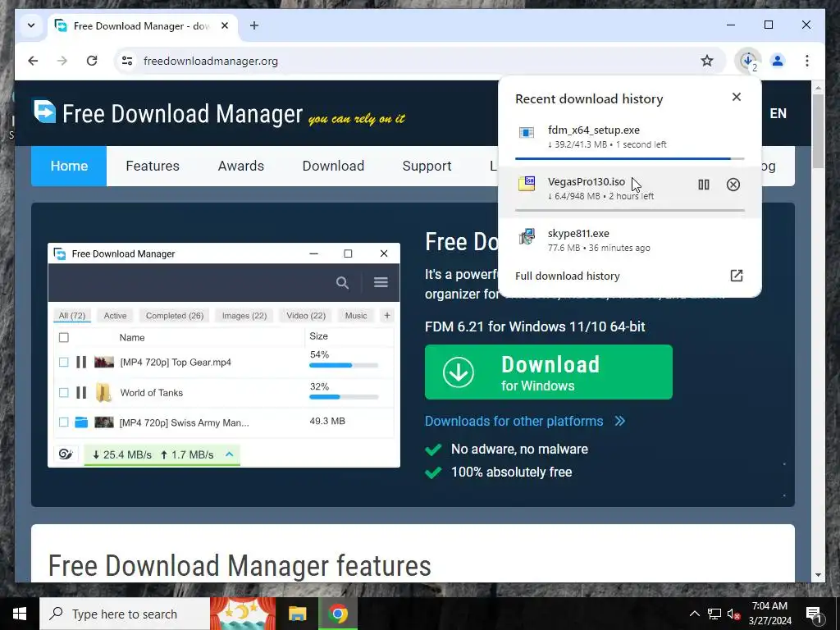Screen dimensions: 840x630
Task: Open the Chrome profile icon
Action: tap(778, 61)
